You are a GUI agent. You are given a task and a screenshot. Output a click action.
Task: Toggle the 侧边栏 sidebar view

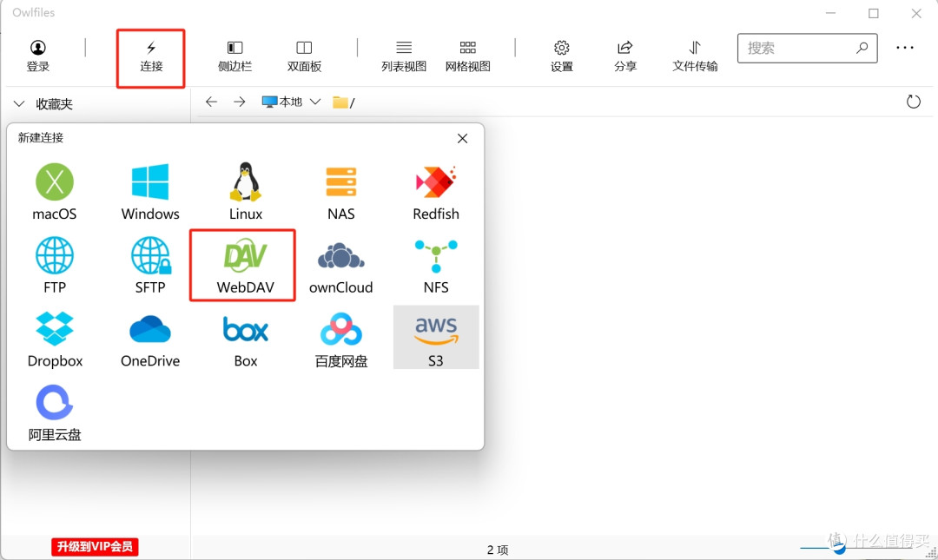click(x=234, y=56)
